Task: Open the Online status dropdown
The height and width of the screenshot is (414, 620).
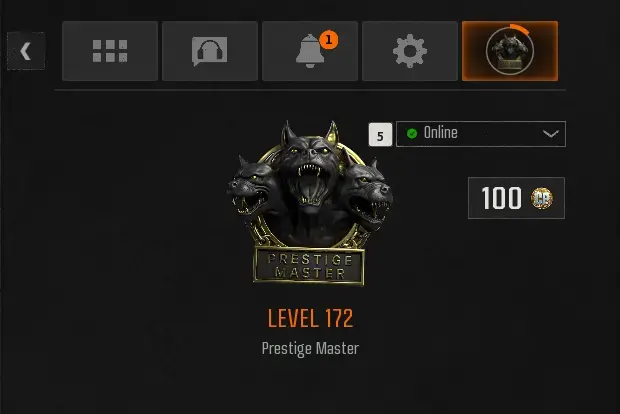Action: pos(481,134)
